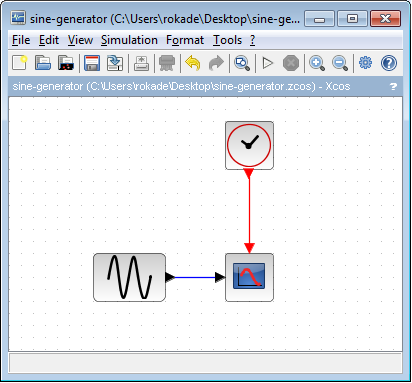Open the File menu
This screenshot has width=412, height=383.
coord(21,40)
